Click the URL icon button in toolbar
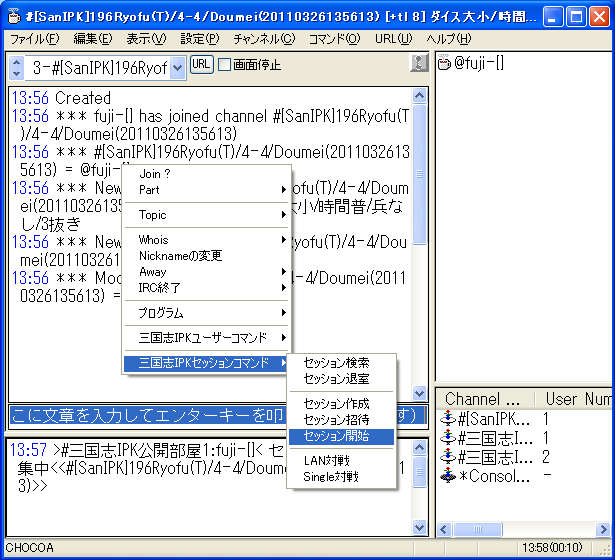The width and height of the screenshot is (615, 560). [201, 65]
